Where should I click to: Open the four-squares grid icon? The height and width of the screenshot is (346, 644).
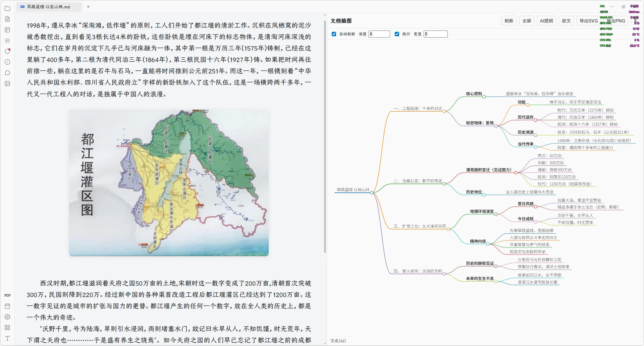7,328
